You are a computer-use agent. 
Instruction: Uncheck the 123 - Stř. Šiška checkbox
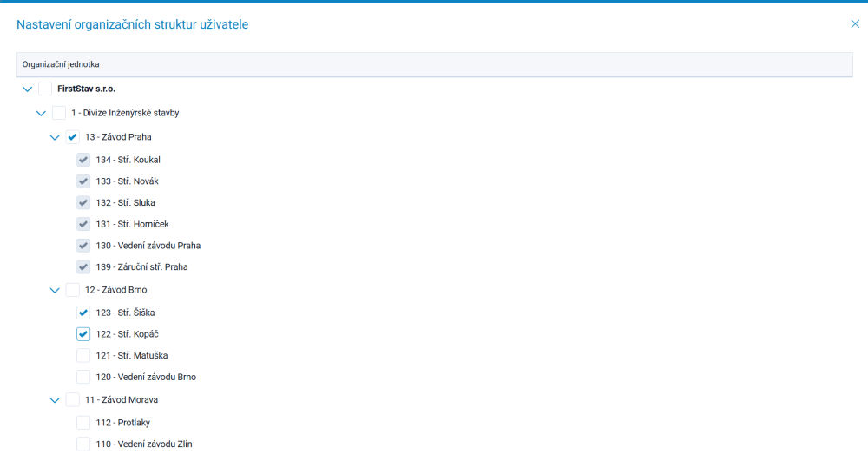click(x=83, y=313)
